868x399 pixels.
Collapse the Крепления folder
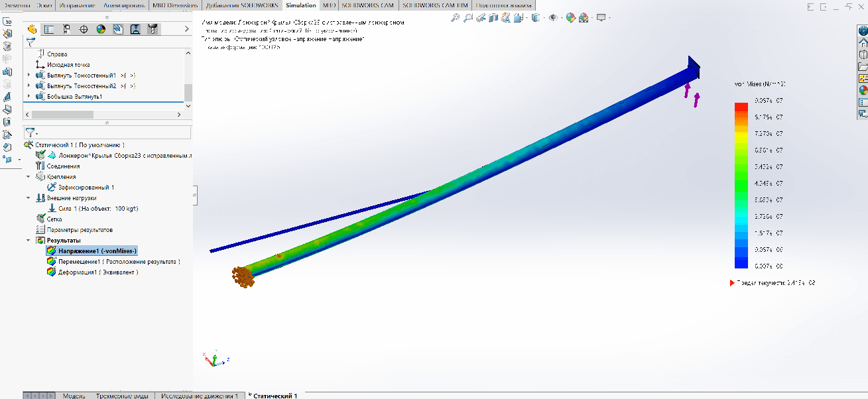click(29, 177)
